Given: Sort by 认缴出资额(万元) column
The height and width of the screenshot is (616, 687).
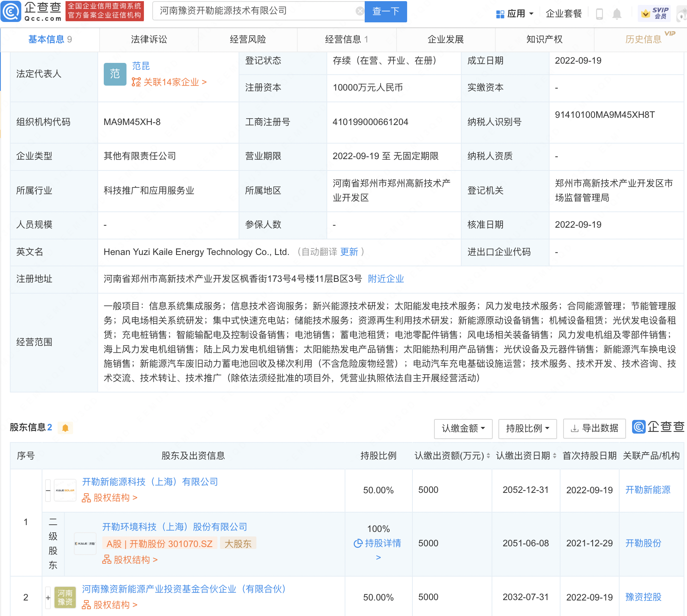Looking at the screenshot, I should [x=488, y=456].
